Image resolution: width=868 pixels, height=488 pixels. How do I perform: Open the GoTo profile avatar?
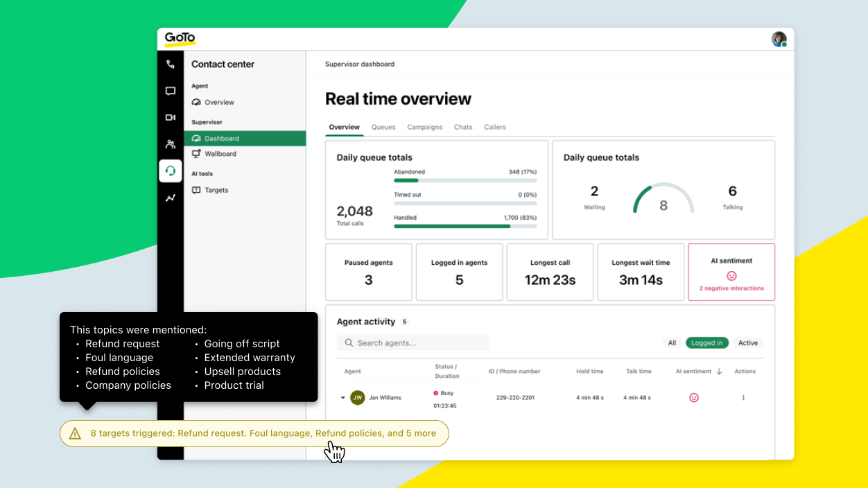tap(778, 39)
